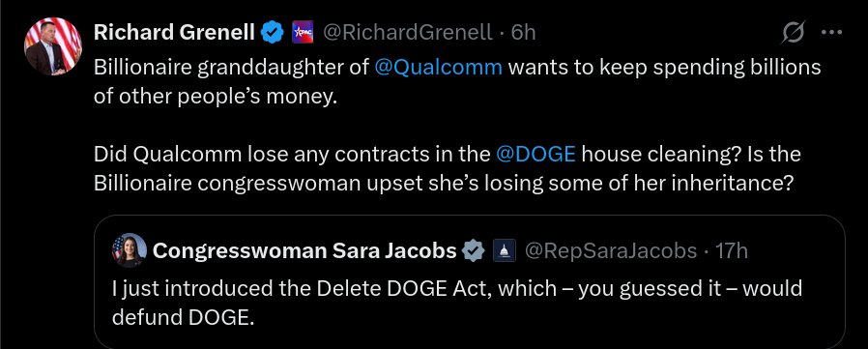Viewport: 868px width, 349px height.
Task: Click the Richard Grenell display name
Action: pos(174,33)
